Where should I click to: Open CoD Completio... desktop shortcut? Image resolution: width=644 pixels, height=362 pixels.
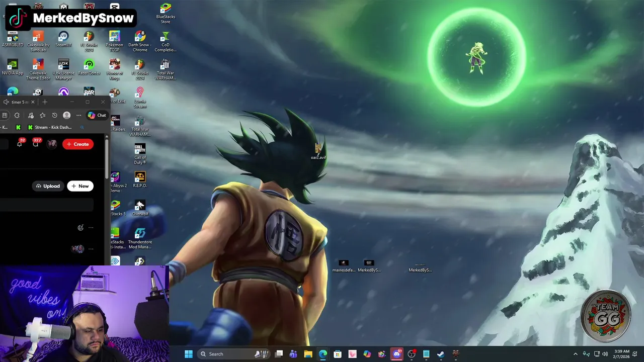(x=165, y=42)
